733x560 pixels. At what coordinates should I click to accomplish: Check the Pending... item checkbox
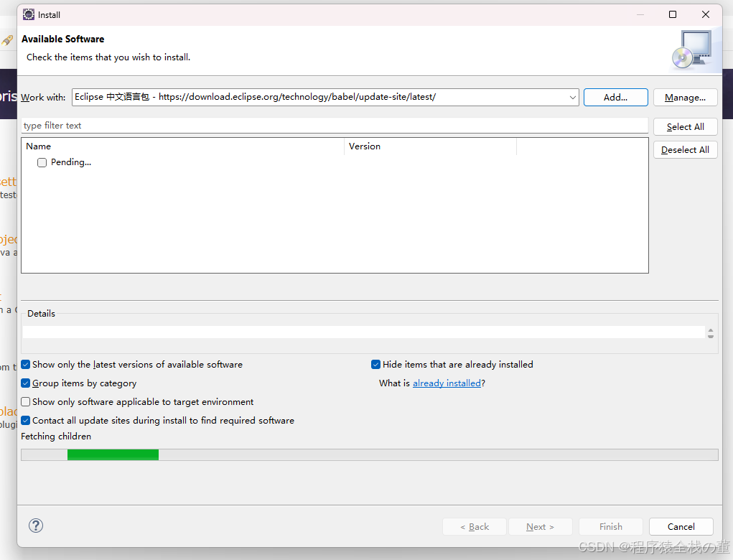click(x=42, y=163)
